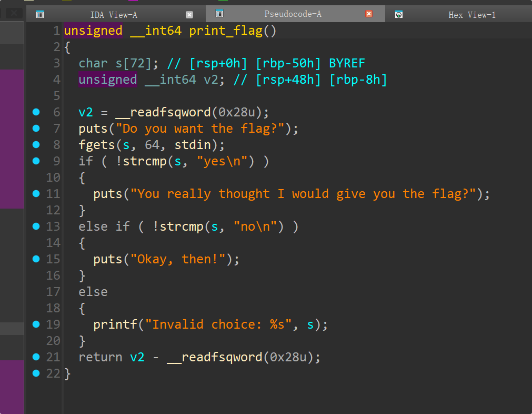Toggle breakpoint dot on line 15

[36, 259]
